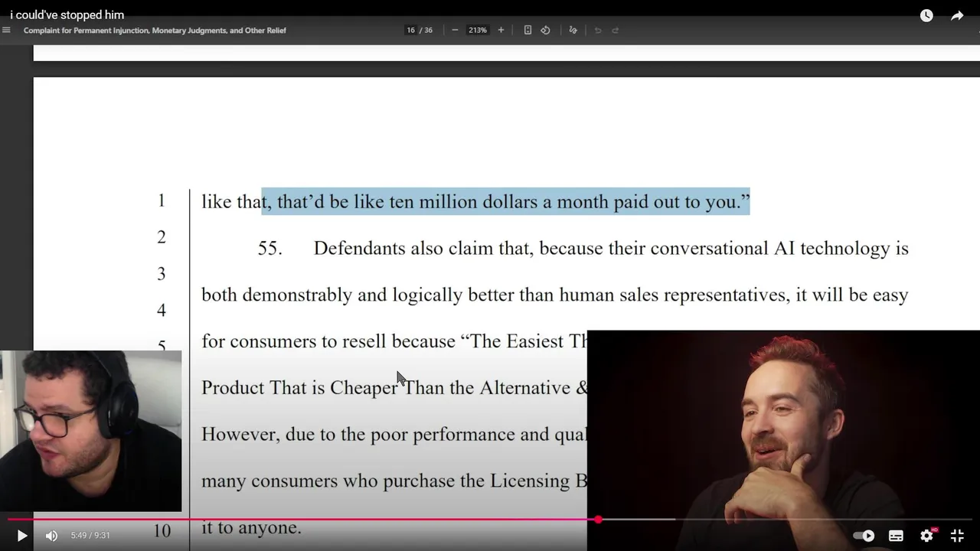The image size is (980, 551).
Task: Open the PDF sidebar hamburger menu
Action: 7,30
